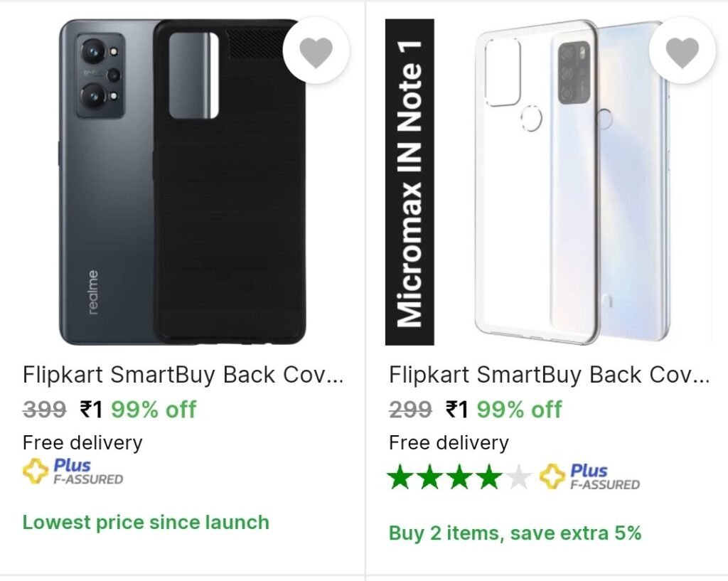Open realme black back cover image

click(183, 182)
